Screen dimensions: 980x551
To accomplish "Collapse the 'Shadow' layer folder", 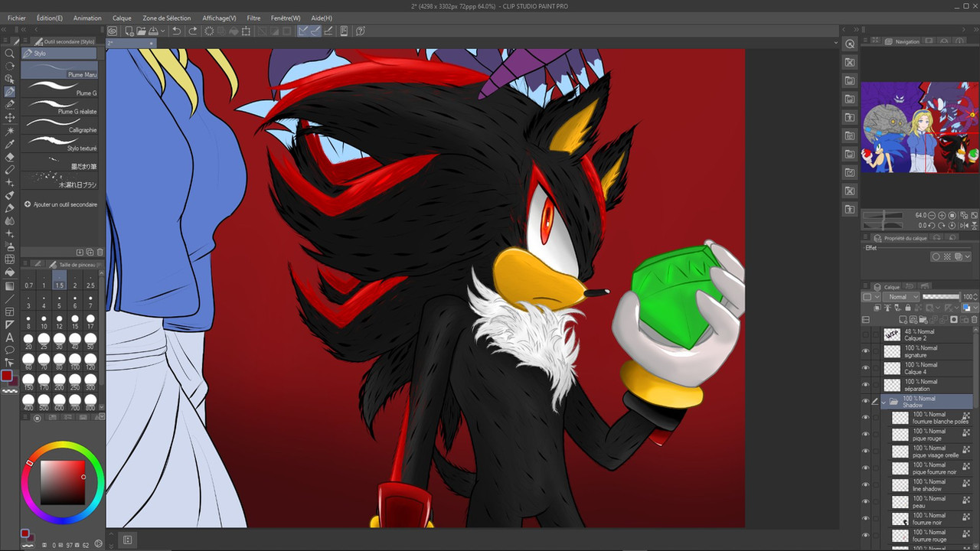I will coord(884,402).
